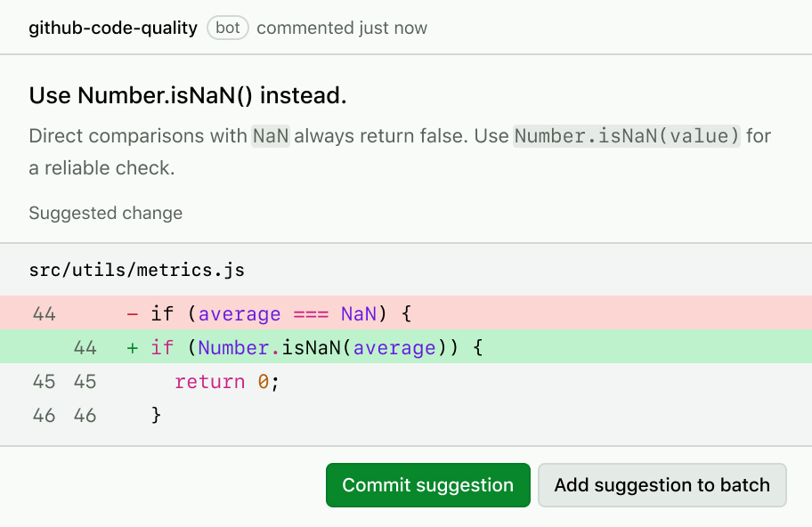Click the inline NaN code snippet

[271, 136]
